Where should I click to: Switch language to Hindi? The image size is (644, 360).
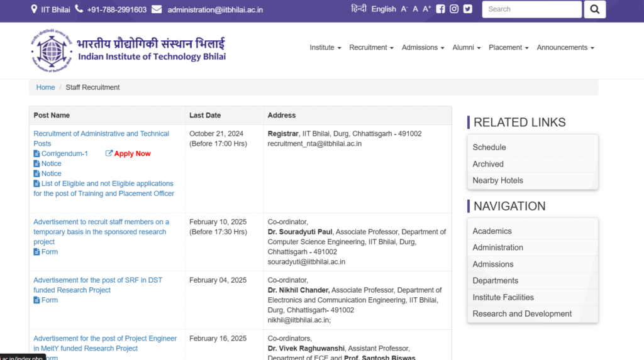(x=358, y=9)
